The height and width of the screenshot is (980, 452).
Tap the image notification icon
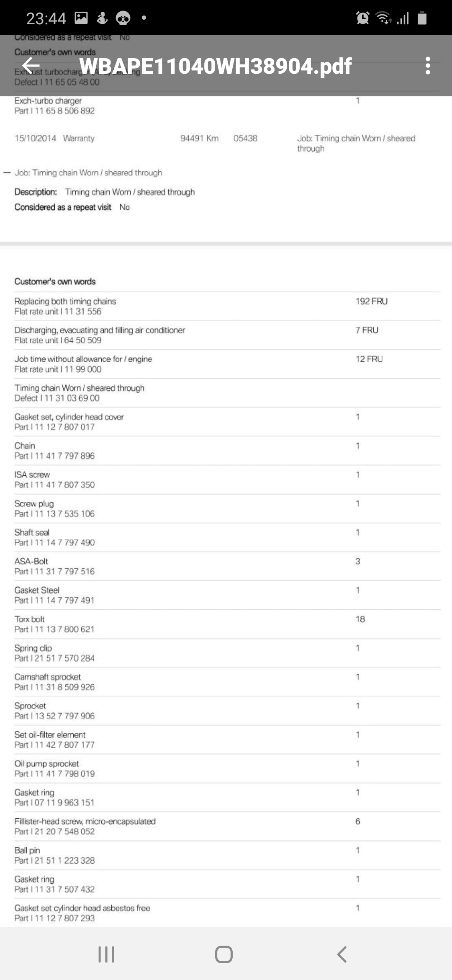81,18
